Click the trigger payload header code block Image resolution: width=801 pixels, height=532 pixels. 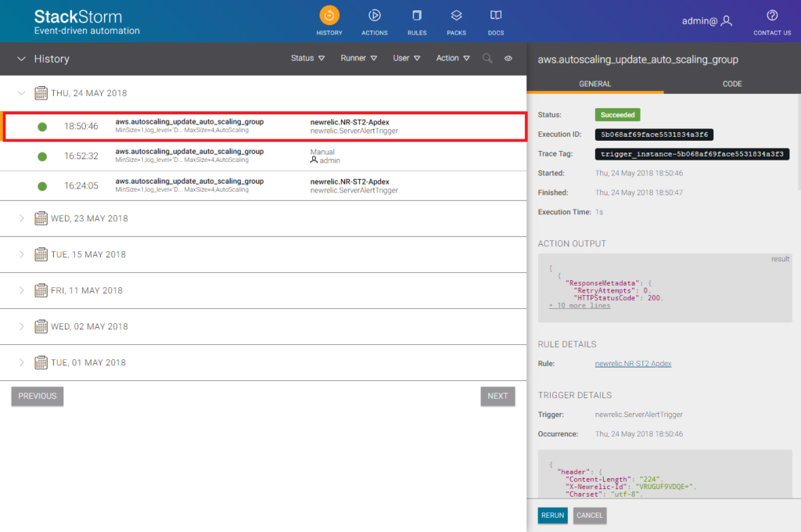point(665,474)
